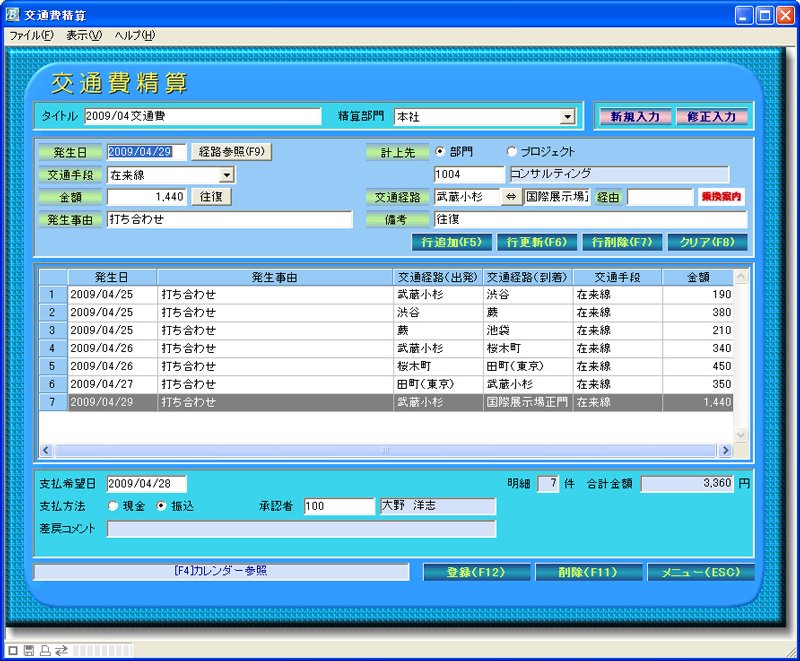Screen dimensions: 800x661
Task: Select highlighted row number 7
Action: (x=386, y=402)
